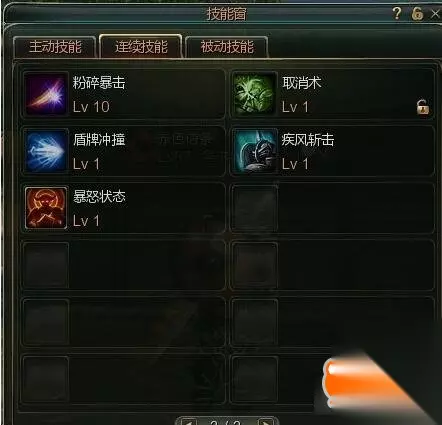The image size is (442, 425).
Task: Open the 被动技能 tab
Action: (x=227, y=47)
